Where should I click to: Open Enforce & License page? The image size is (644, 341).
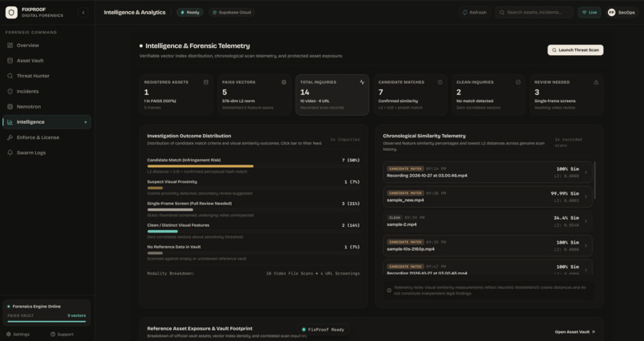pos(46,137)
